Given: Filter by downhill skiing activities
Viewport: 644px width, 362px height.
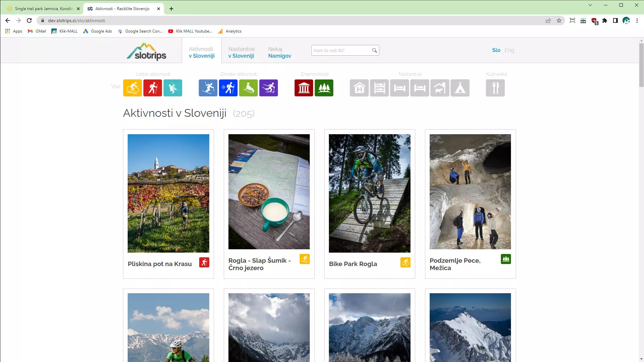Looking at the screenshot, I should (208, 88).
